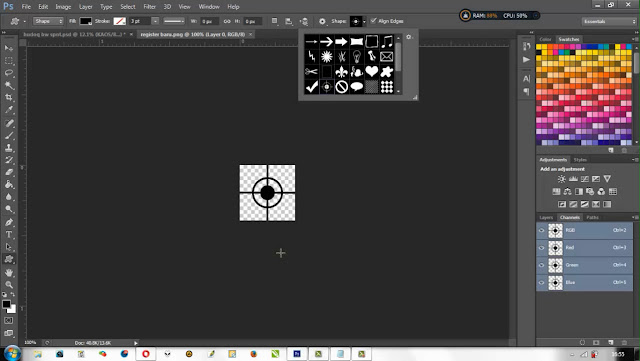Select the Clone Stamp tool

point(9,147)
